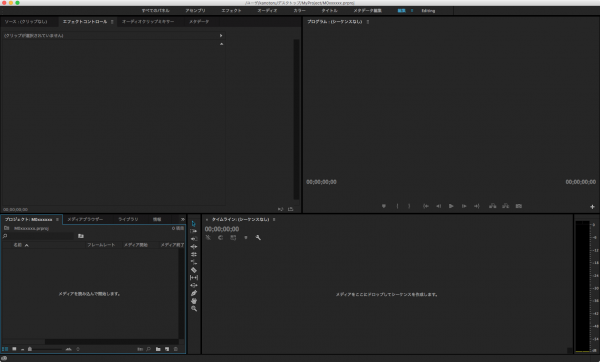Select the Ripple Edit tool
This screenshot has width=600, height=362.
194,246
